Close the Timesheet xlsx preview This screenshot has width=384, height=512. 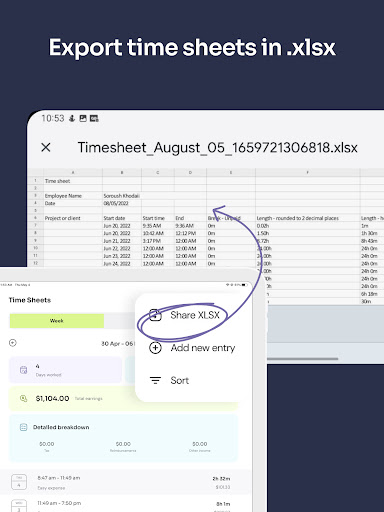46,147
